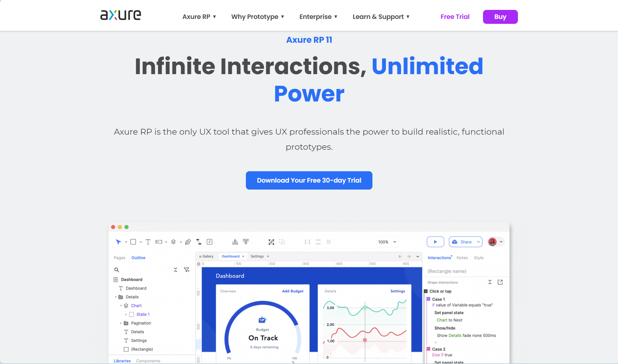
Task: Collapse all in Shape interactions
Action: [490, 282]
